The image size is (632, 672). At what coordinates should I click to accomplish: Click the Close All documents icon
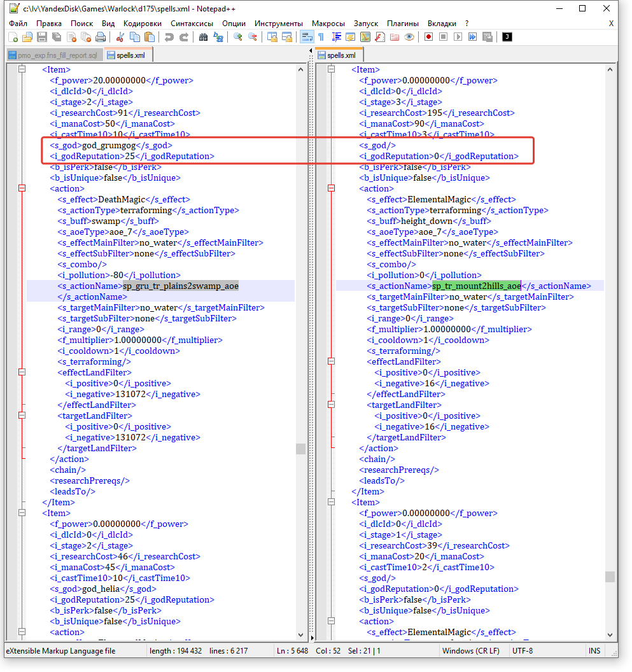86,38
